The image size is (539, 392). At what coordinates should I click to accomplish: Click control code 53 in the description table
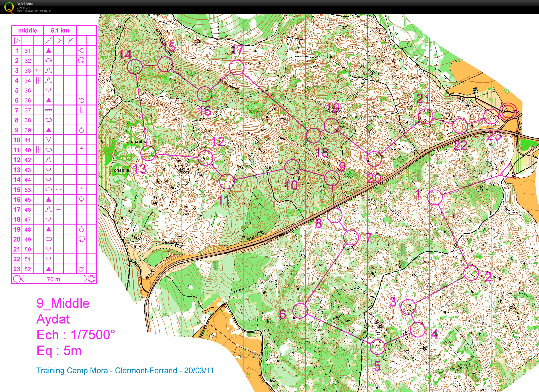point(28,190)
